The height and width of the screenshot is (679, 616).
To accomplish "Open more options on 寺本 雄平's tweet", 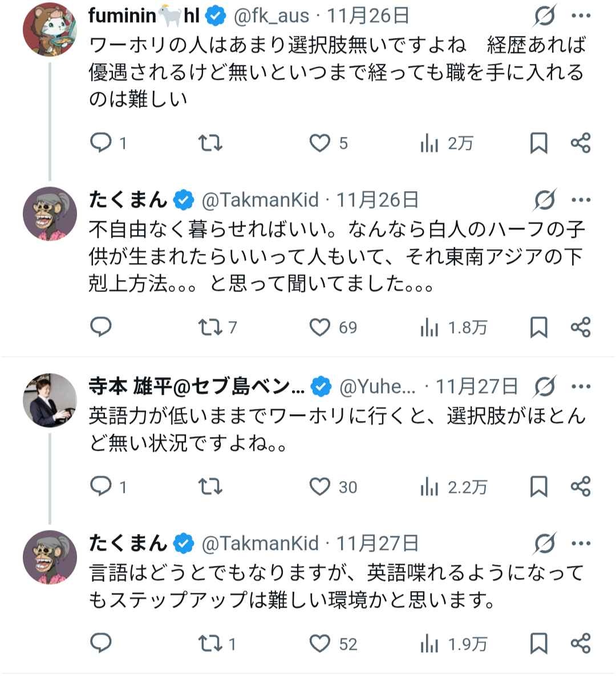I will coord(581,387).
